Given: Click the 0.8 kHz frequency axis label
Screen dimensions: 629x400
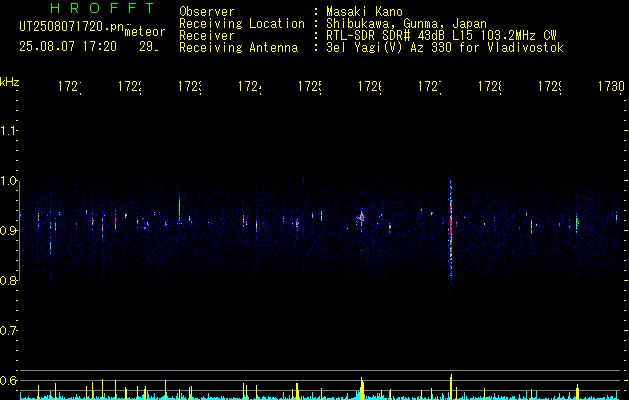Looking at the screenshot, I should coord(8,280).
